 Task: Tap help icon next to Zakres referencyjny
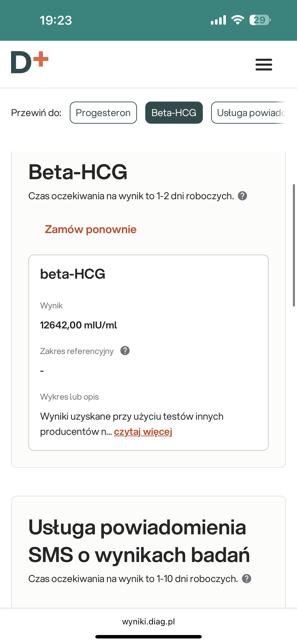[125, 351]
